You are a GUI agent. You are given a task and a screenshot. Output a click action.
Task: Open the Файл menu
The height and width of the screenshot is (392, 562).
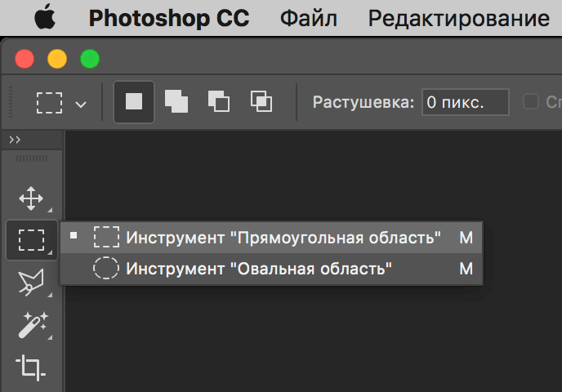click(x=308, y=18)
